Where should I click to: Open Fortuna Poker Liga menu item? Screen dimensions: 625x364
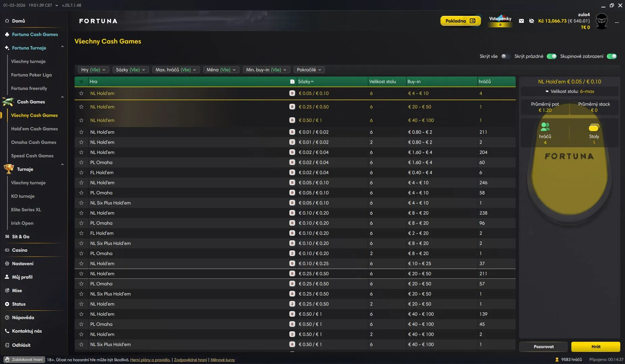(31, 75)
